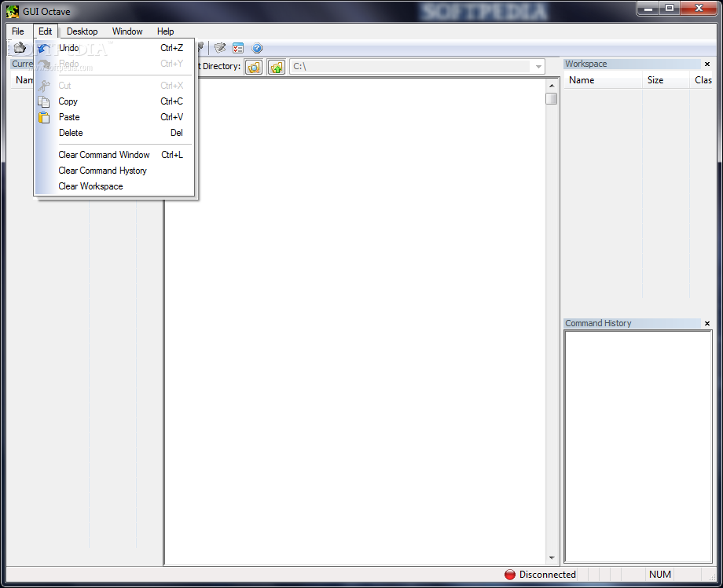Click the Command History panel title
723x588 pixels.
click(598, 323)
